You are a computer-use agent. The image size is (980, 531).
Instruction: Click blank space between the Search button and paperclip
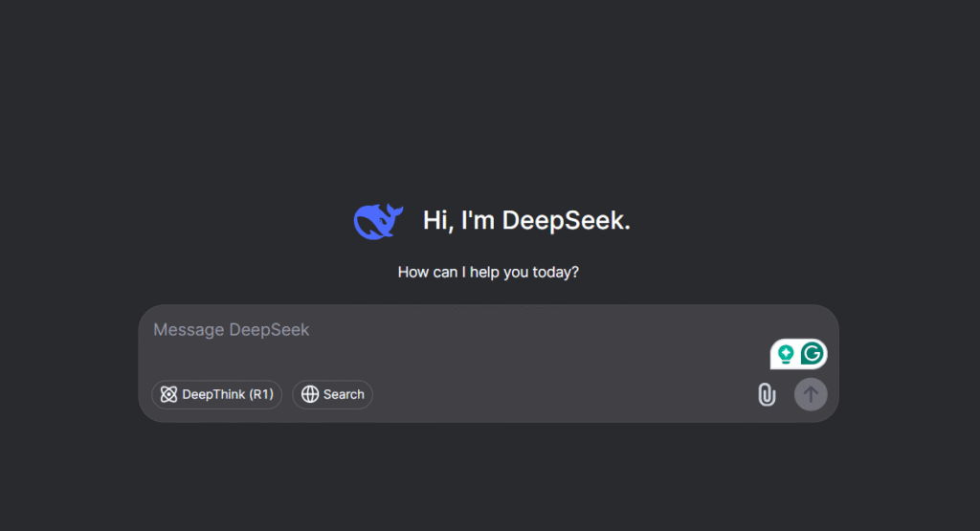[x=563, y=395]
